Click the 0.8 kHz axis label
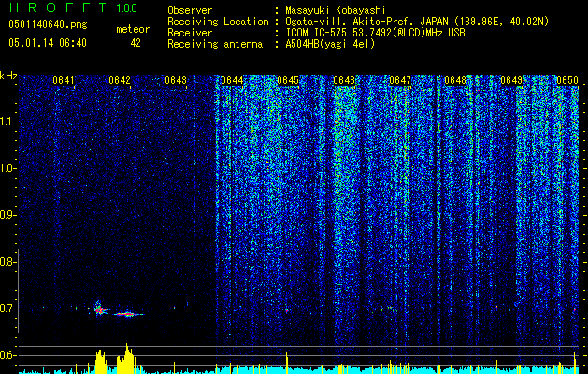588x374 pixels. (x=6, y=262)
